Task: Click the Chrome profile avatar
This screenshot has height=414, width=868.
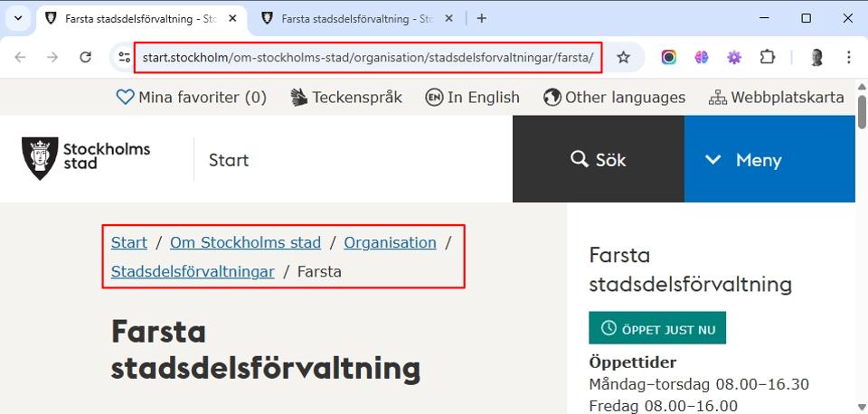Action: tap(816, 57)
